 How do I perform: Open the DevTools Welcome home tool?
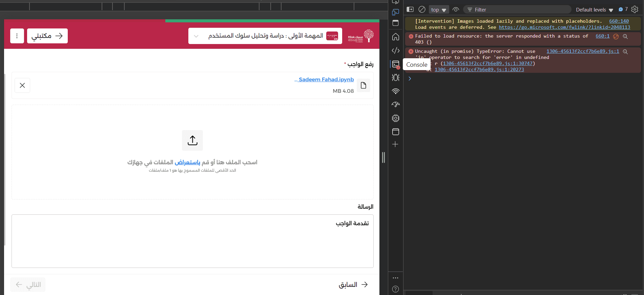(395, 37)
